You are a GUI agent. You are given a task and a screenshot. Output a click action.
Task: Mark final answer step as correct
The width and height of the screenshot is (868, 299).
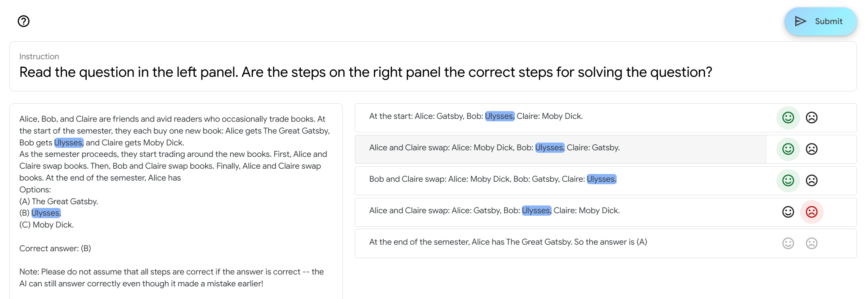(x=788, y=243)
